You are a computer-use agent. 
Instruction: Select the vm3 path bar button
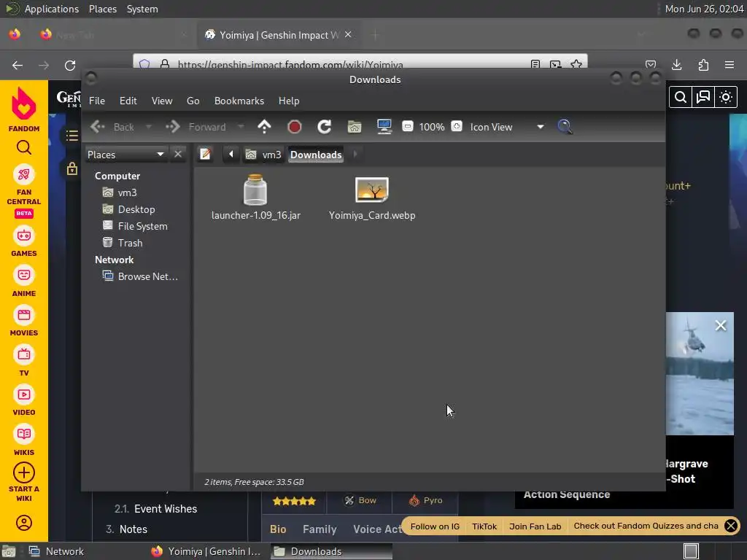pyautogui.click(x=263, y=155)
